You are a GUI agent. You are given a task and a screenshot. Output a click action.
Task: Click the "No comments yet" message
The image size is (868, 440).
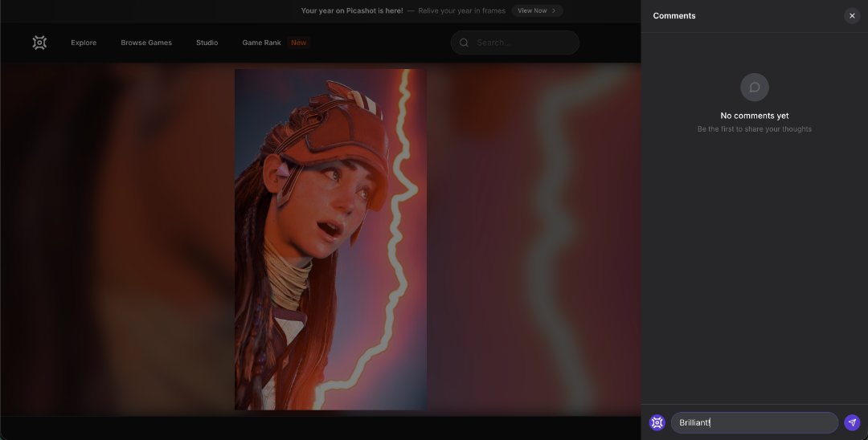tap(754, 116)
